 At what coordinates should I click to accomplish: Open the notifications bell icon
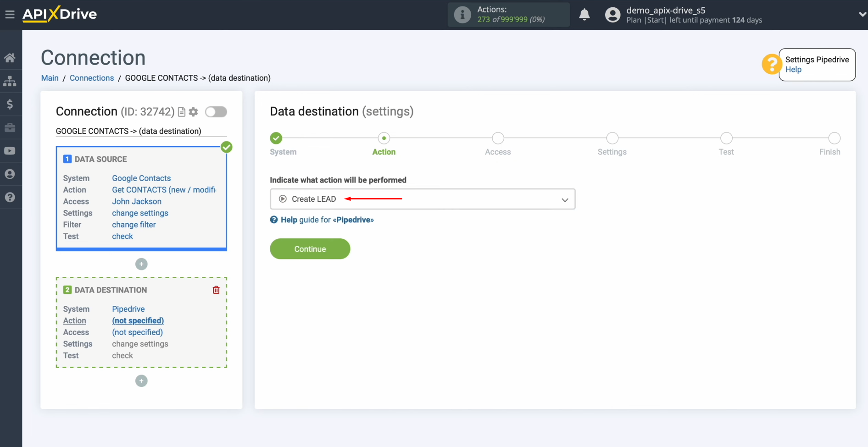coord(584,15)
